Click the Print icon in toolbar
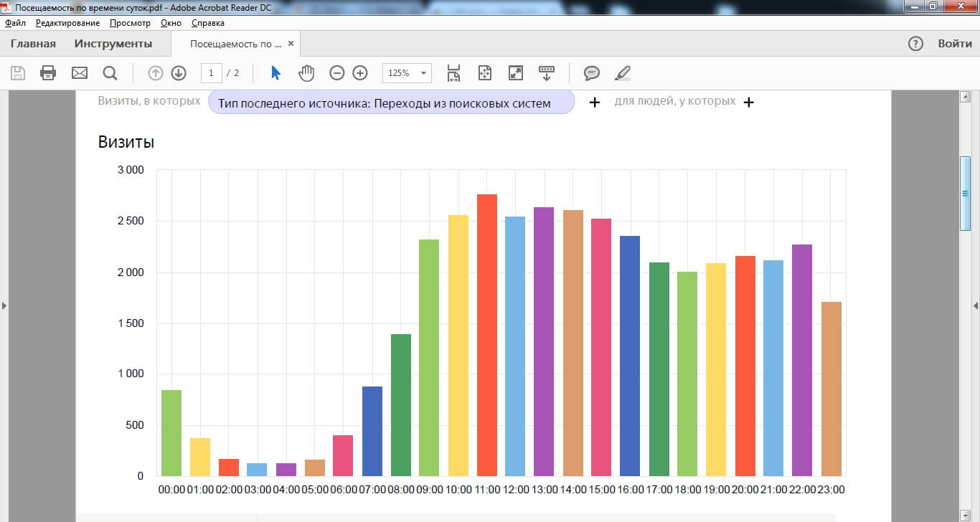Screen dimensions: 980x522 point(48,73)
